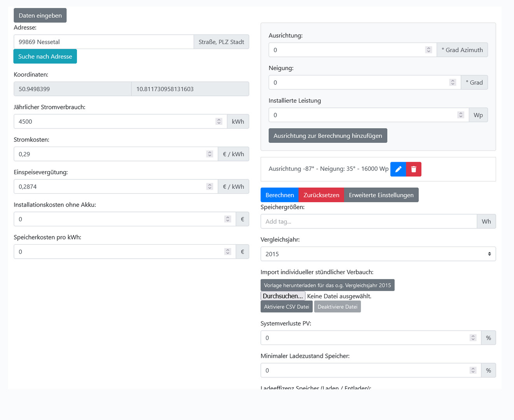Click Ausrichtung zur Berechnung hinzufügen
514x420 pixels.
coord(328,136)
